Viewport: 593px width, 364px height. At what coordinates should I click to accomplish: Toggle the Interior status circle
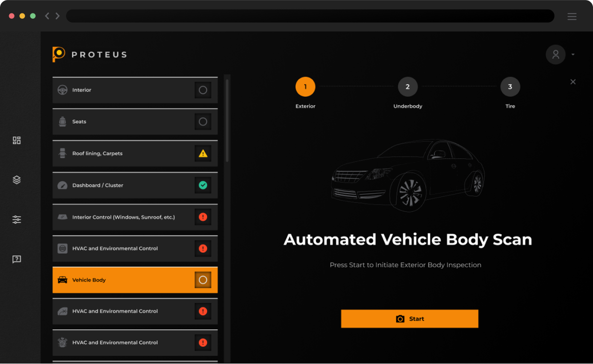coord(203,90)
